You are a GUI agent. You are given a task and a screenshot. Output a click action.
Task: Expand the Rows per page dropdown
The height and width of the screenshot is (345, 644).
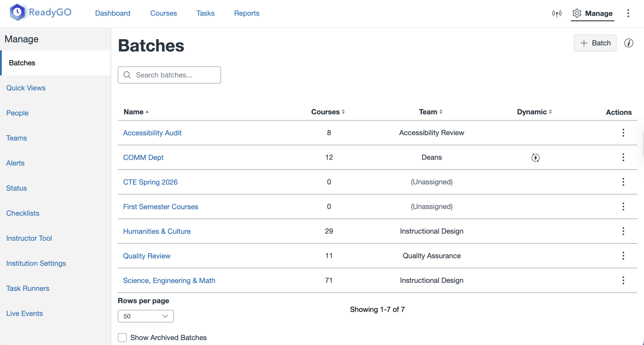pos(146,316)
